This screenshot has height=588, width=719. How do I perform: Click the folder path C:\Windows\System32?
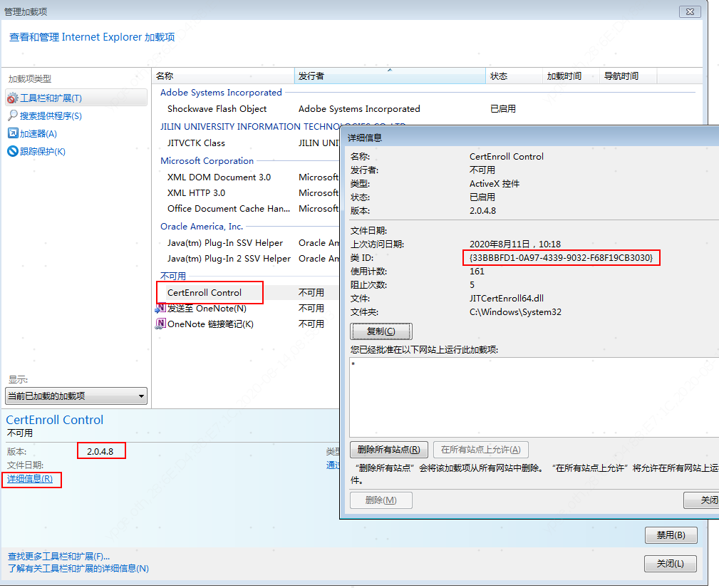tap(515, 312)
